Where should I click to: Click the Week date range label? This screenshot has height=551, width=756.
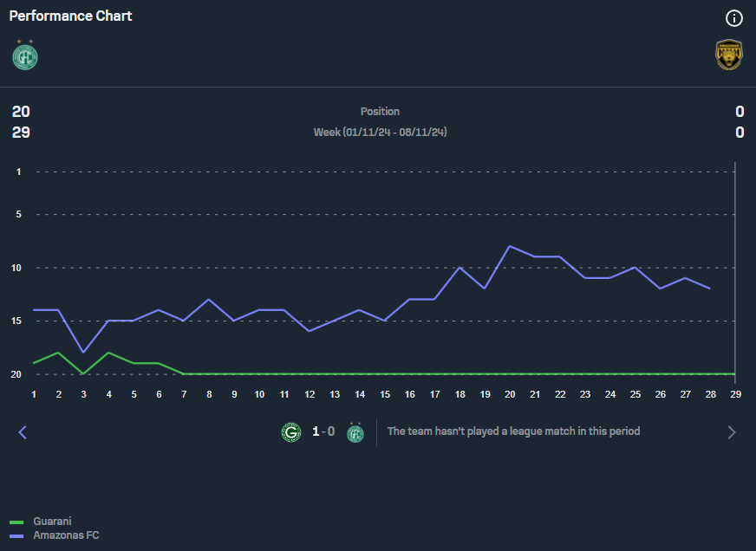pyautogui.click(x=380, y=133)
